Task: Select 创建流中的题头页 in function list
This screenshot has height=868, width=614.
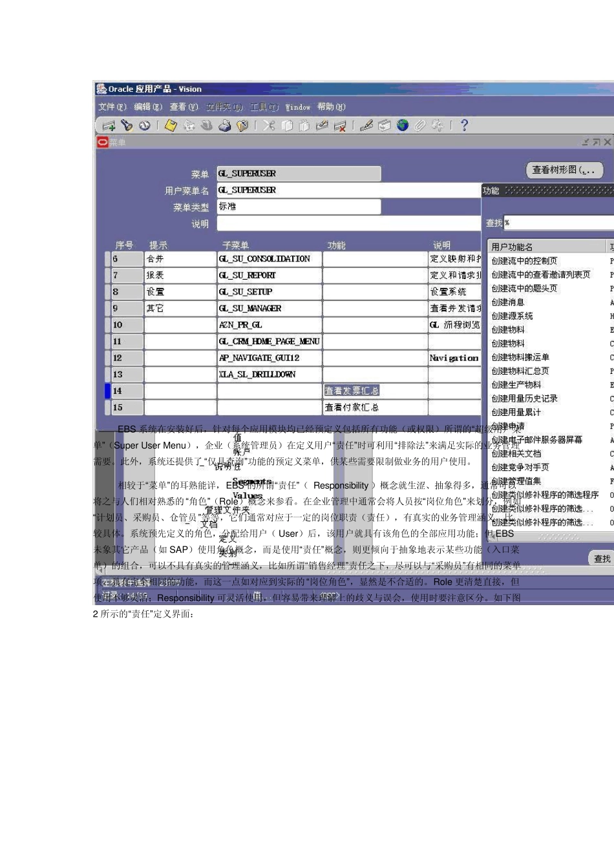Action: click(524, 289)
